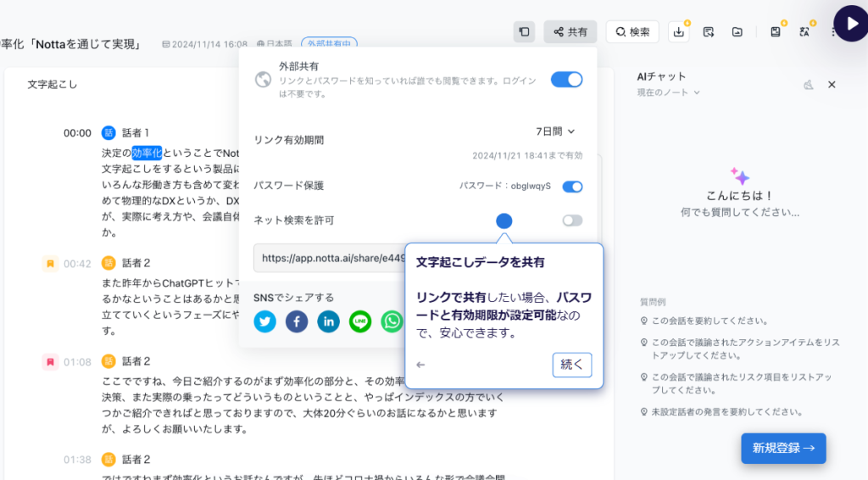Share via the LinkedIn icon
868x480 pixels.
point(328,321)
